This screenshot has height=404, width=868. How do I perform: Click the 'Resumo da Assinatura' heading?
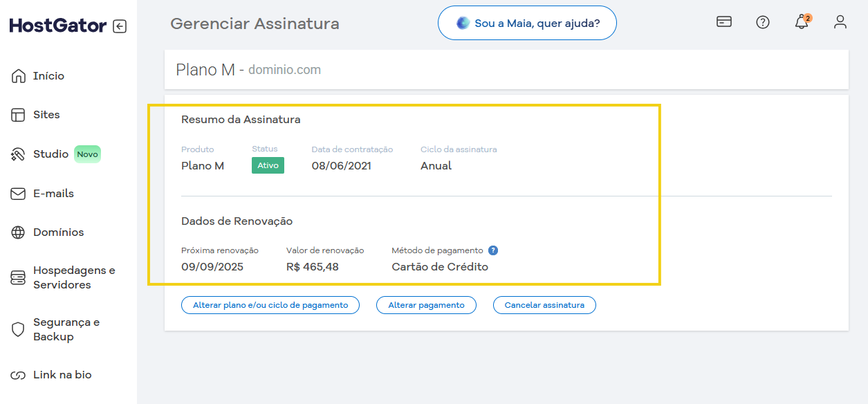(241, 120)
